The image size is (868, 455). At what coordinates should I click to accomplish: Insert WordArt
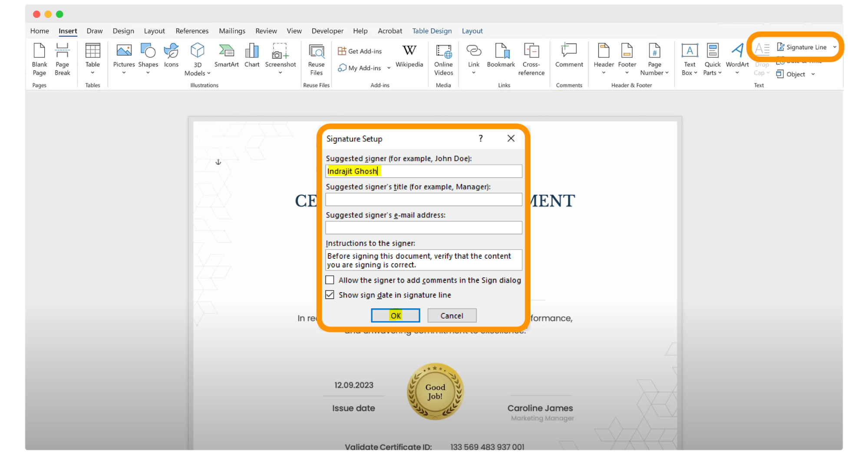tap(737, 59)
